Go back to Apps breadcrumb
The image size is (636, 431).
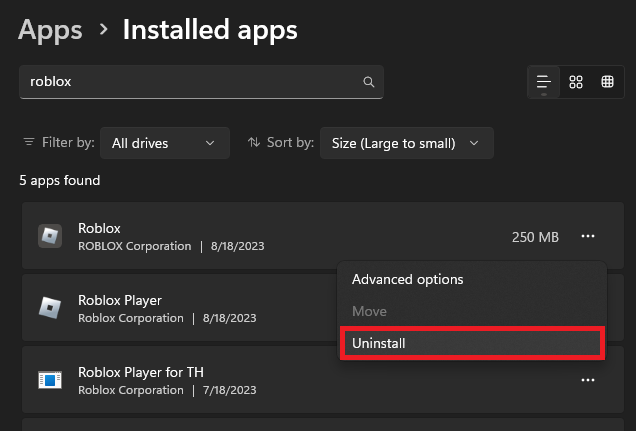click(50, 30)
